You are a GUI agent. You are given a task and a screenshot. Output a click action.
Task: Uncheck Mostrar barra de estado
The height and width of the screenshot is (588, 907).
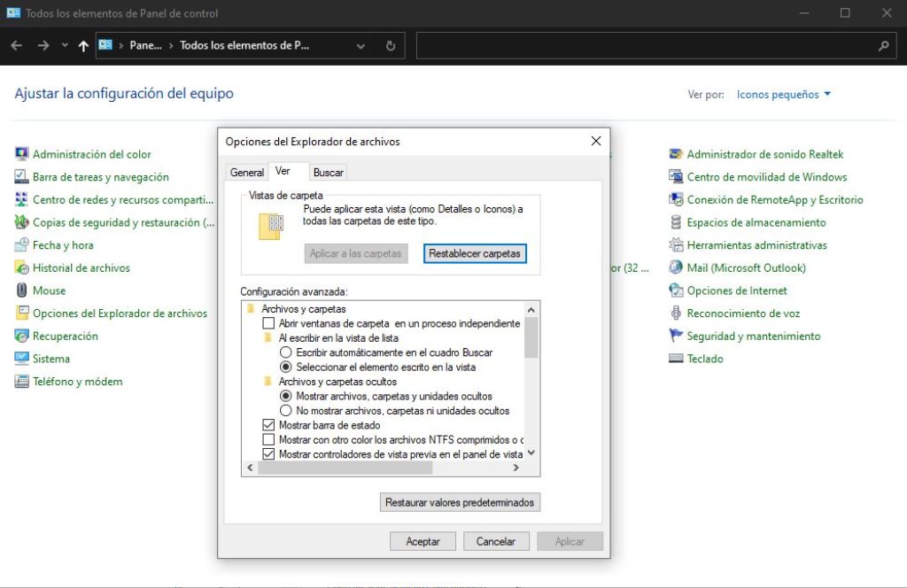(268, 425)
